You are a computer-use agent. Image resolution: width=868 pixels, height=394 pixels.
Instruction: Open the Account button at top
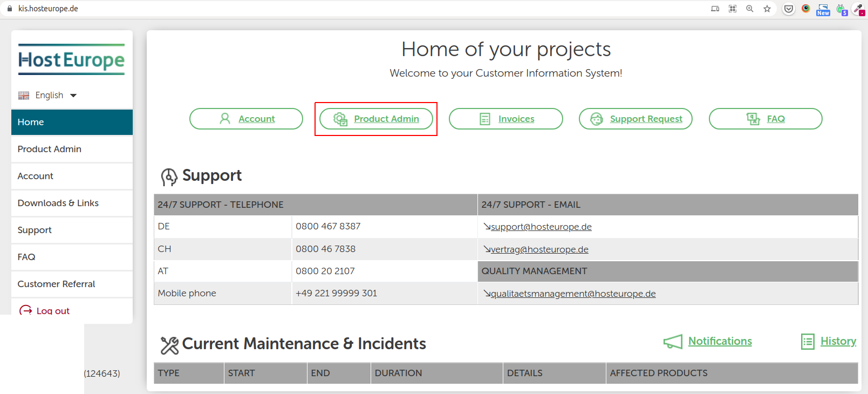coord(246,119)
